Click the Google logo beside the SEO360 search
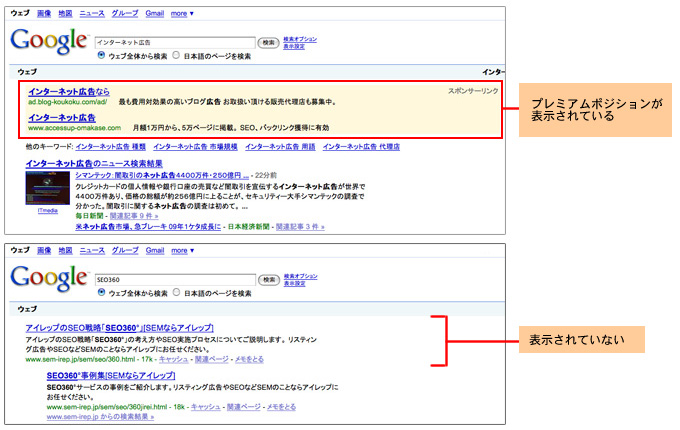This screenshot has height=430, width=680. pyautogui.click(x=48, y=279)
